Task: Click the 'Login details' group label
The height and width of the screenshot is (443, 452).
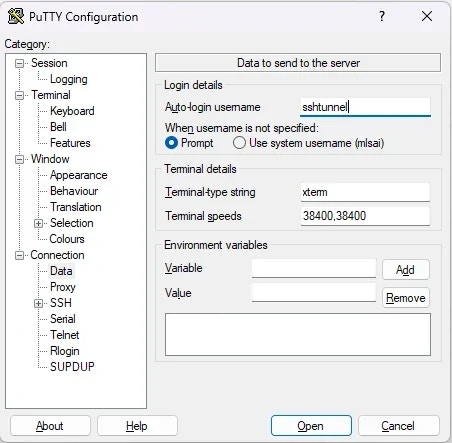Action: (193, 85)
